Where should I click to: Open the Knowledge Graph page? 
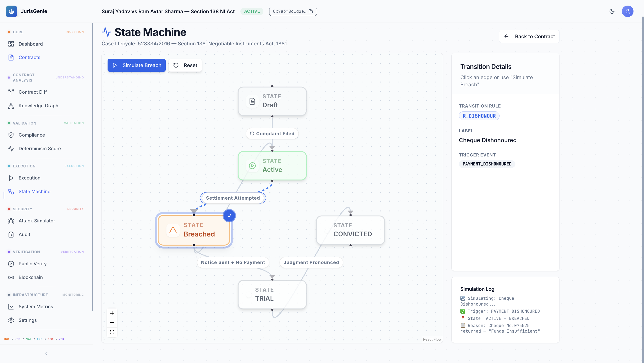(38, 106)
